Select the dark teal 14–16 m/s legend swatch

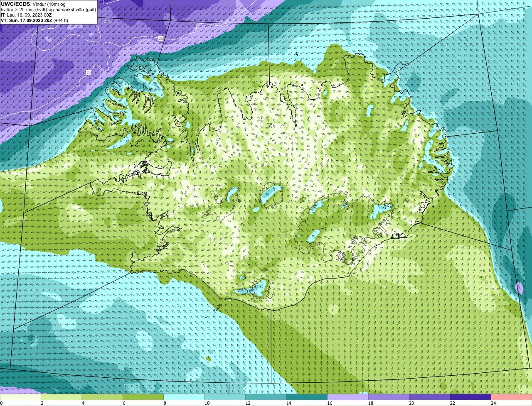307,397
